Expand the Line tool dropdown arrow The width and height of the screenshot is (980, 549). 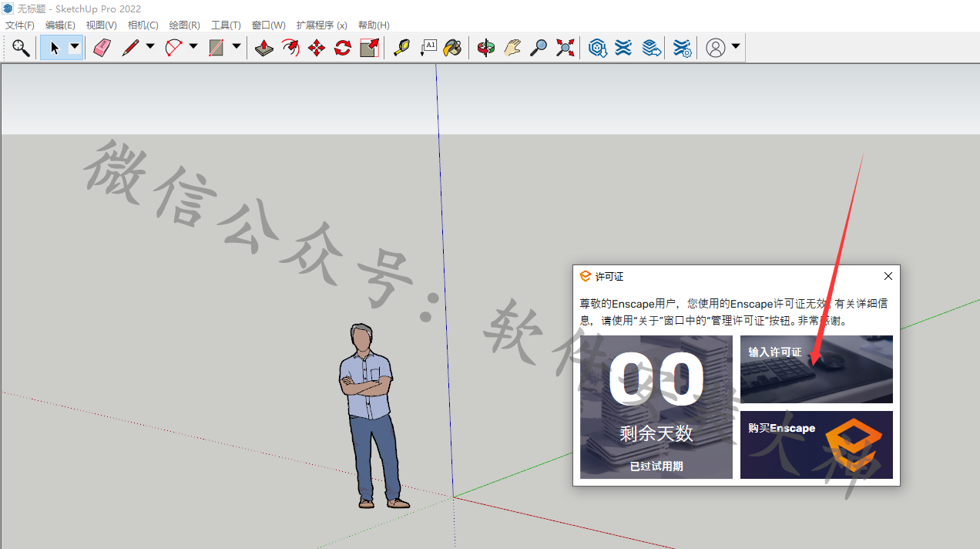tap(149, 47)
